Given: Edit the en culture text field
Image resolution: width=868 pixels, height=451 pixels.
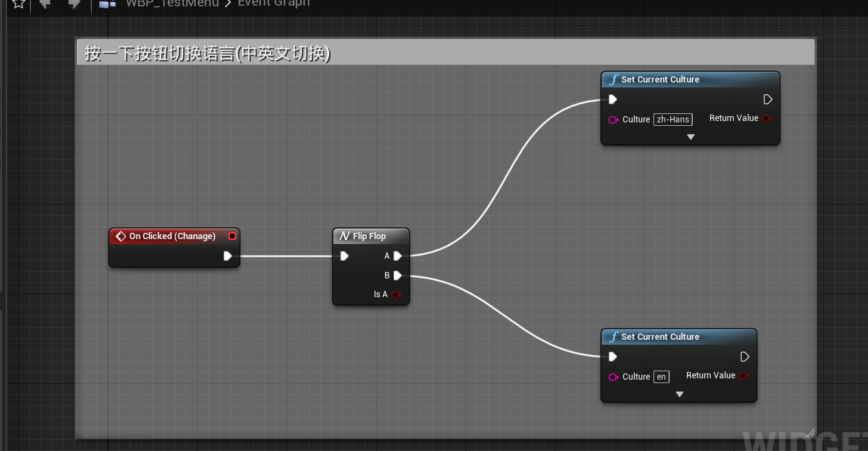Looking at the screenshot, I should pos(661,377).
